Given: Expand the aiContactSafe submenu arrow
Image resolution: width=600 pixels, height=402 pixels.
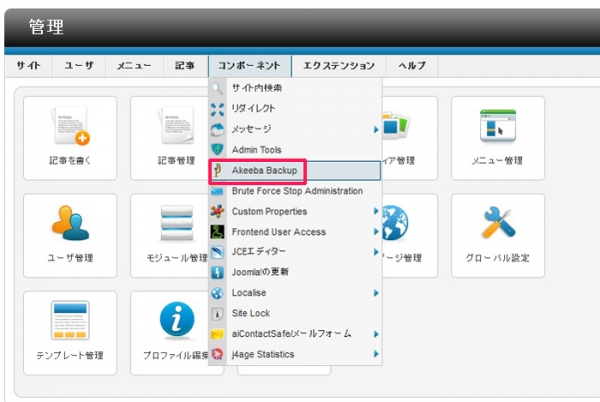Looking at the screenshot, I should pyautogui.click(x=376, y=334).
